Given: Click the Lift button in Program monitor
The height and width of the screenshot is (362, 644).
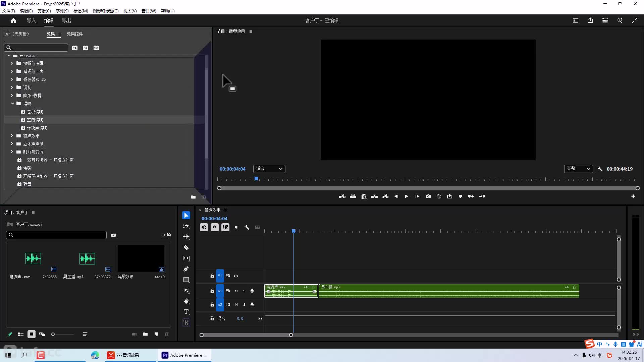Looking at the screenshot, I should coord(374,196).
